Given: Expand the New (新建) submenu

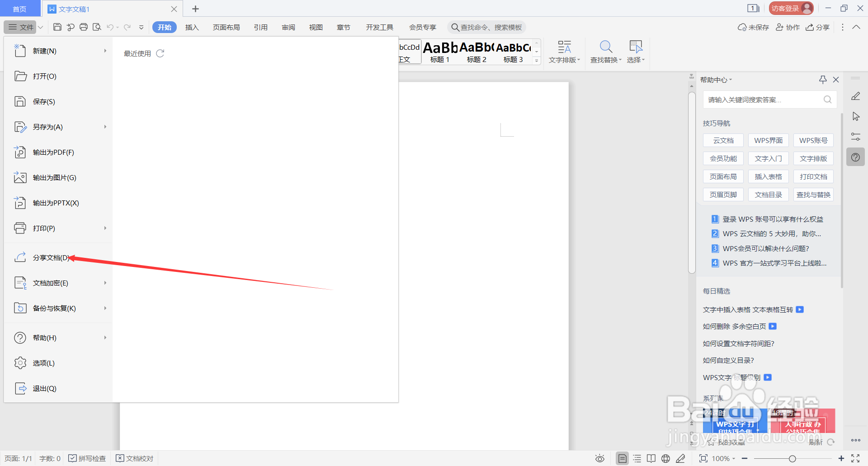Looking at the screenshot, I should (105, 51).
